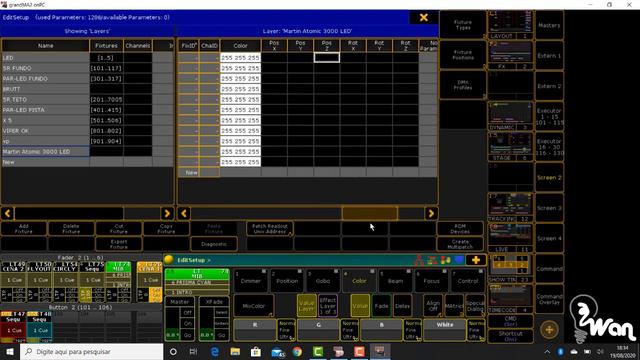Open the DMX Profiles panel
This screenshot has width=640, height=360.
pos(462,85)
